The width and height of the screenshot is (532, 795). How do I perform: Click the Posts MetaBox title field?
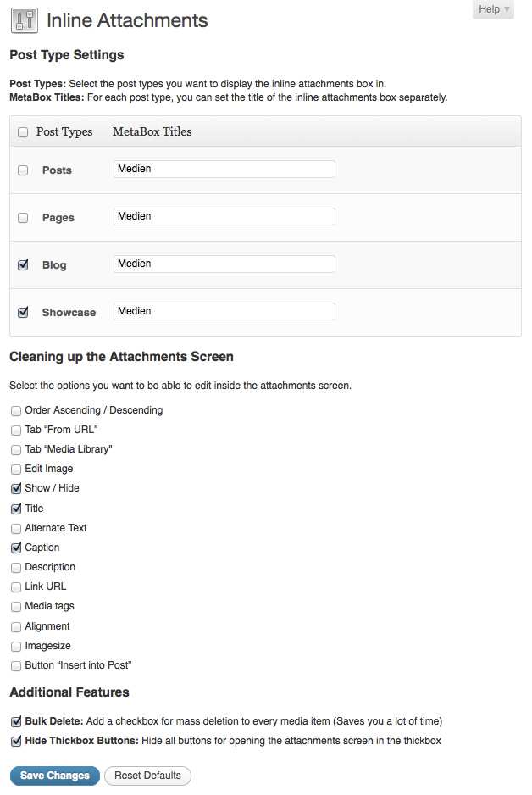(224, 170)
